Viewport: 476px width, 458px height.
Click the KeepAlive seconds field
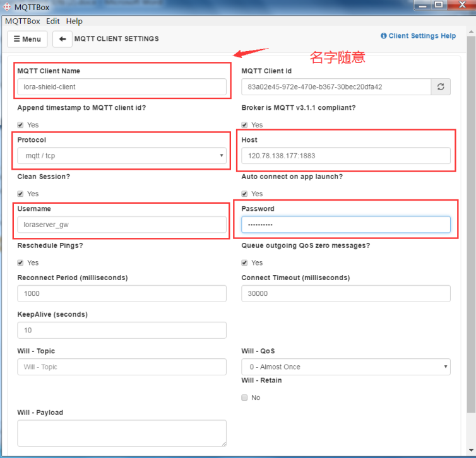(122, 330)
